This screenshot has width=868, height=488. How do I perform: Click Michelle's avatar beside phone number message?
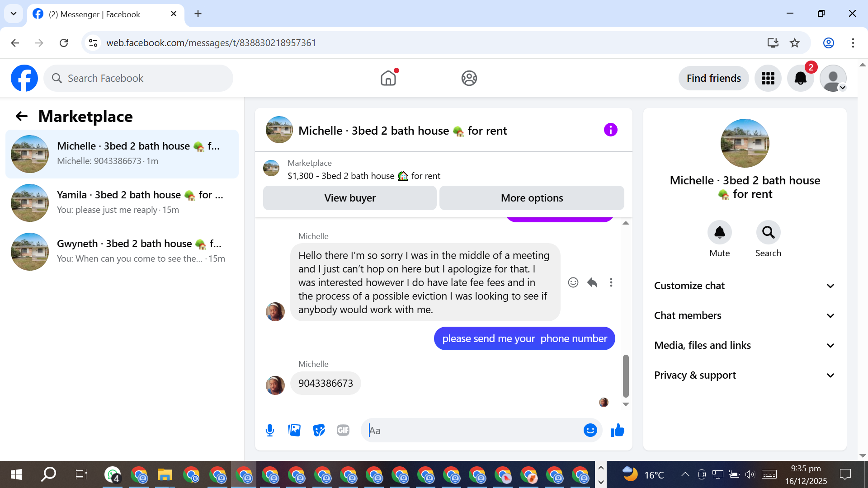pyautogui.click(x=275, y=385)
